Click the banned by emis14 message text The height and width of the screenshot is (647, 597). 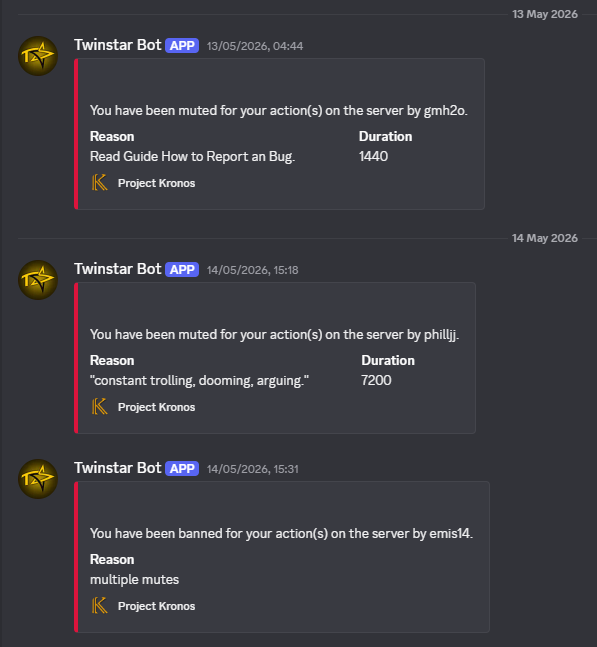281,534
